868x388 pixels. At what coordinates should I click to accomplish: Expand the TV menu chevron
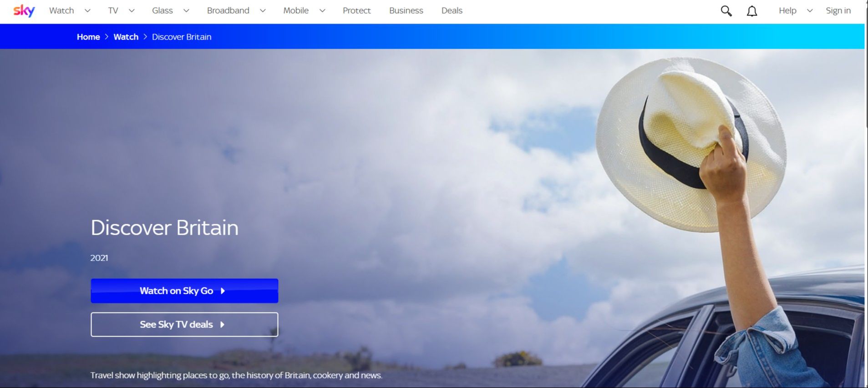[x=132, y=11]
